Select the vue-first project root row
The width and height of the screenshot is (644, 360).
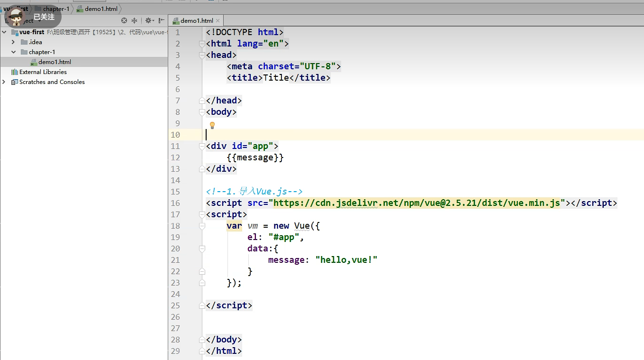[x=84, y=32]
